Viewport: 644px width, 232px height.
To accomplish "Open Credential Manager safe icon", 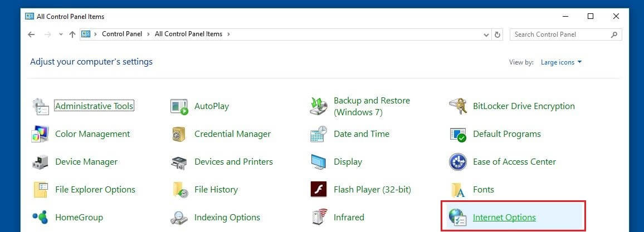I will [x=179, y=134].
